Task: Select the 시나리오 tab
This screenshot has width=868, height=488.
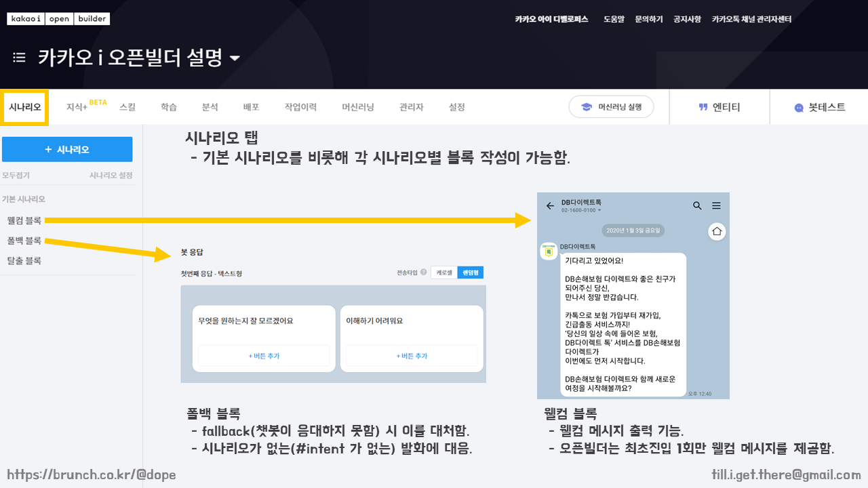Action: coord(25,107)
